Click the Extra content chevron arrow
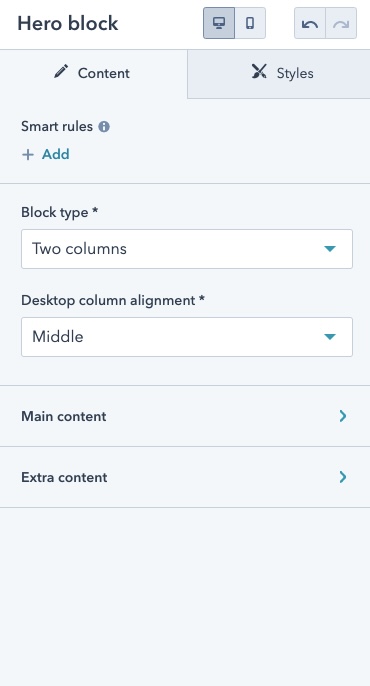370x686 pixels. [343, 477]
